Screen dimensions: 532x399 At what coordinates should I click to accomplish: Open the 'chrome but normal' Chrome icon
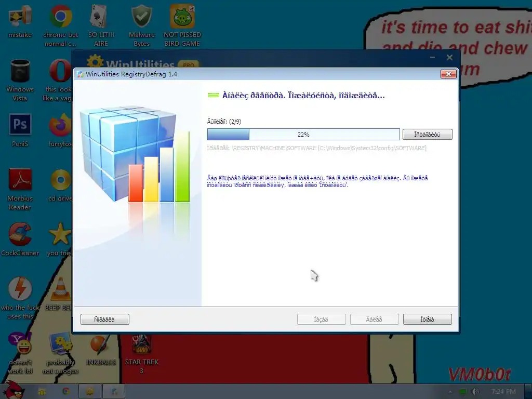pos(60,25)
